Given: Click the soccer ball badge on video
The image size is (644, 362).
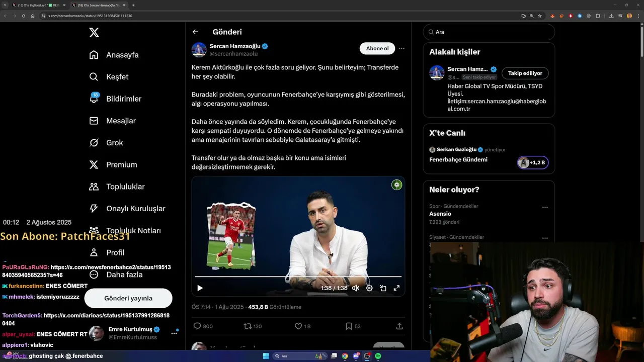Looking at the screenshot, I should tap(397, 185).
